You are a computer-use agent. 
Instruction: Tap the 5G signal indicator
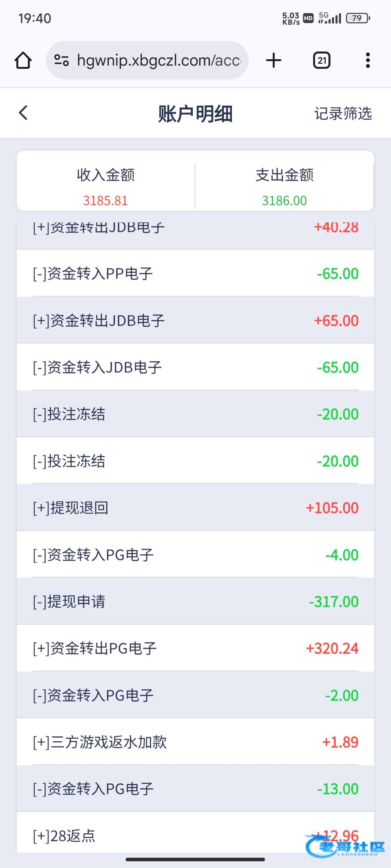329,18
